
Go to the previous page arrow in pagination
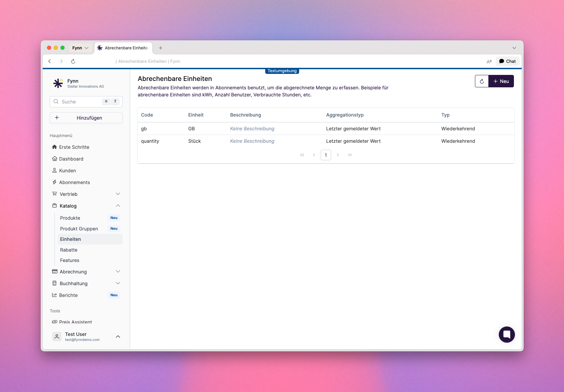314,155
